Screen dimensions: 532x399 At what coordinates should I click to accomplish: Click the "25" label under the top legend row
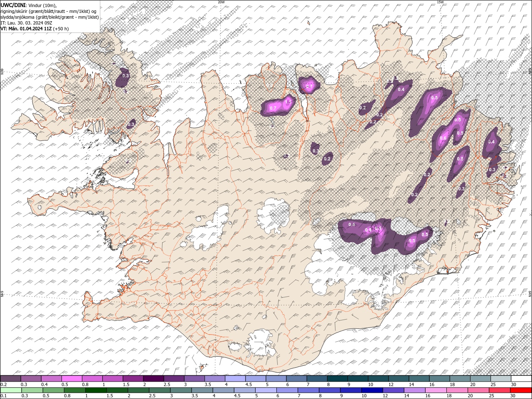coord(493,384)
